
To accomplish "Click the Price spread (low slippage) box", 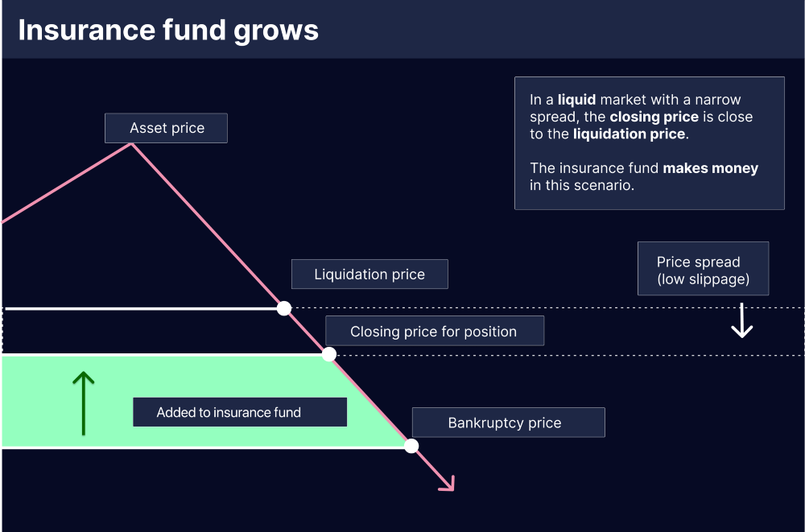I will coord(703,269).
